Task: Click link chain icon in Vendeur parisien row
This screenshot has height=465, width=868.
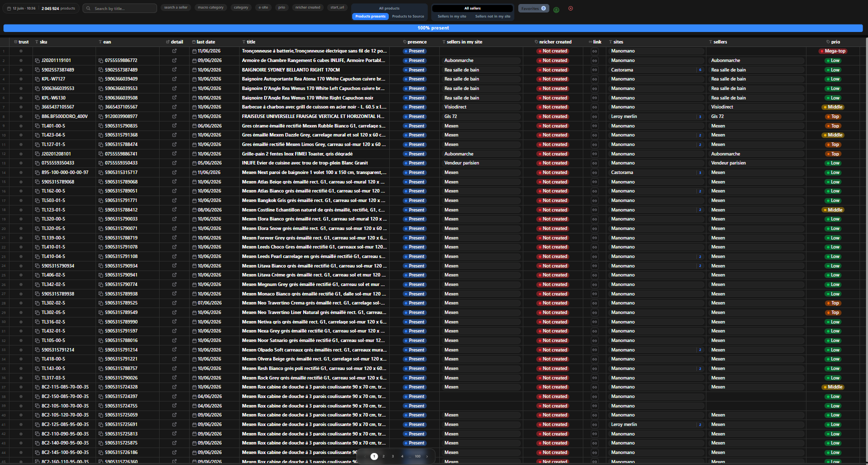Action: pos(595,163)
